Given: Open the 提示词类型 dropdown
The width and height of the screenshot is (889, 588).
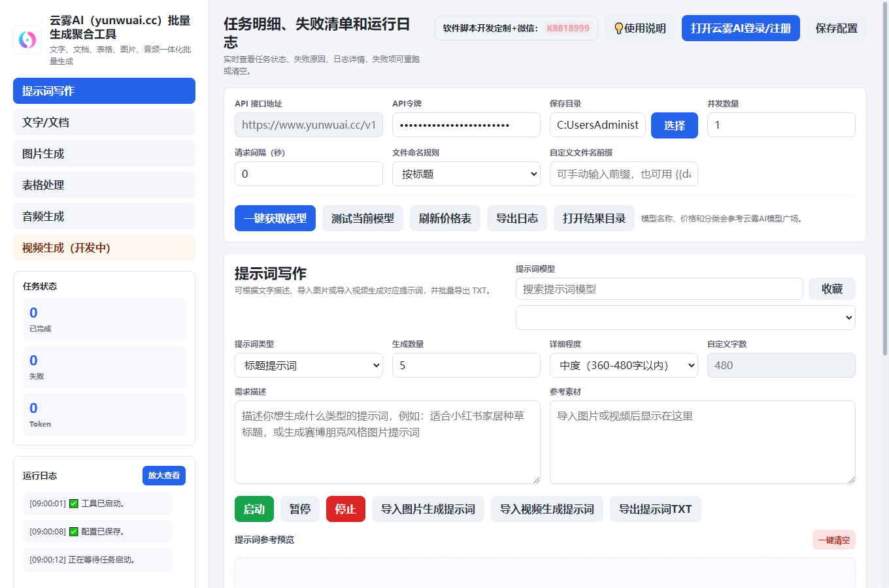Looking at the screenshot, I should tap(309, 365).
